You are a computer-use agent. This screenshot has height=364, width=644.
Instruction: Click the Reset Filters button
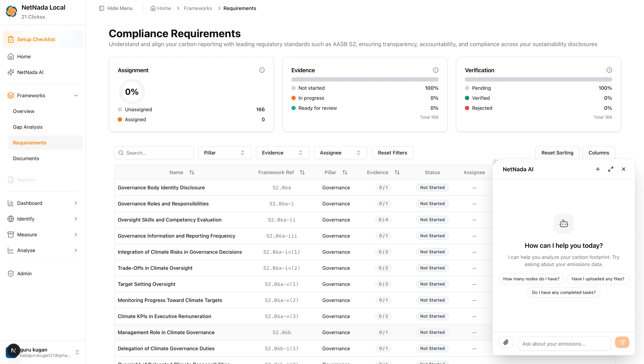(392, 153)
